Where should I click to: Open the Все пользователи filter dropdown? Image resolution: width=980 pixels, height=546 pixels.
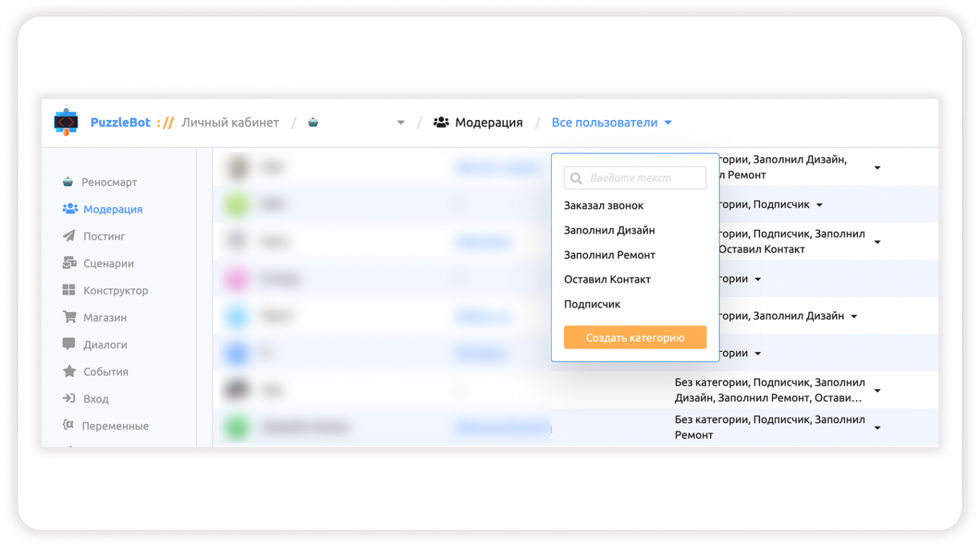[x=612, y=122]
